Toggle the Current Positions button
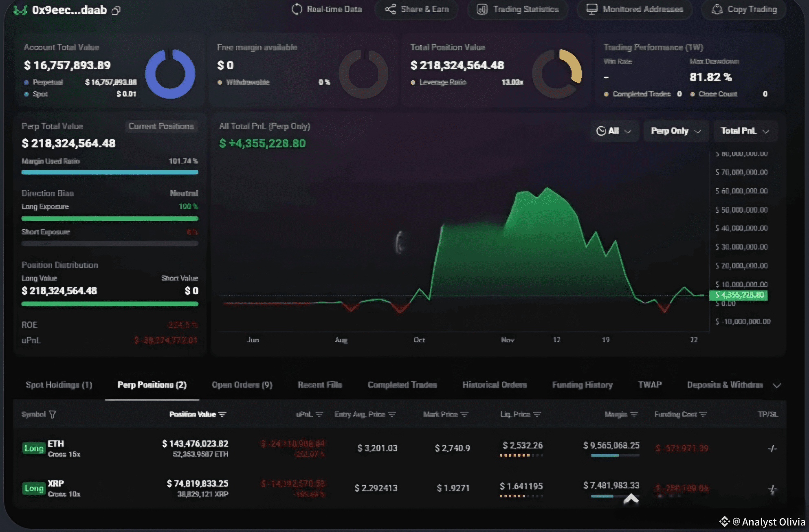Viewport: 809px width, 532px height. [161, 126]
